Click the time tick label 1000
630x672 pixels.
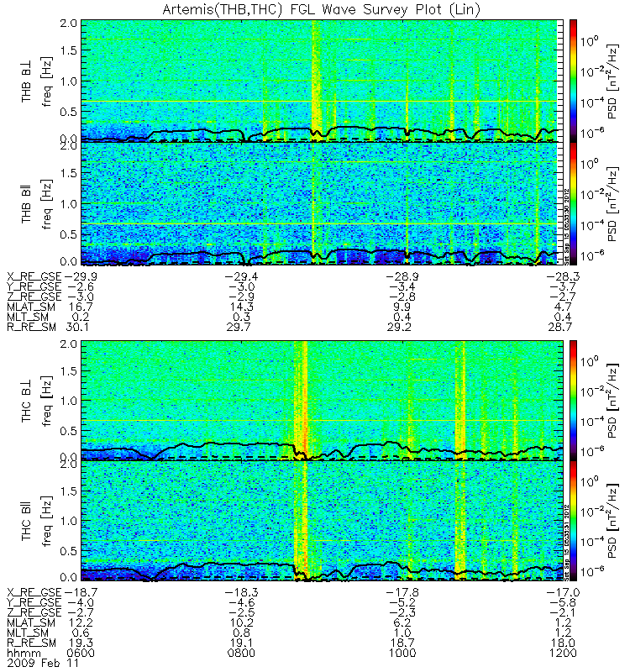coord(402,654)
